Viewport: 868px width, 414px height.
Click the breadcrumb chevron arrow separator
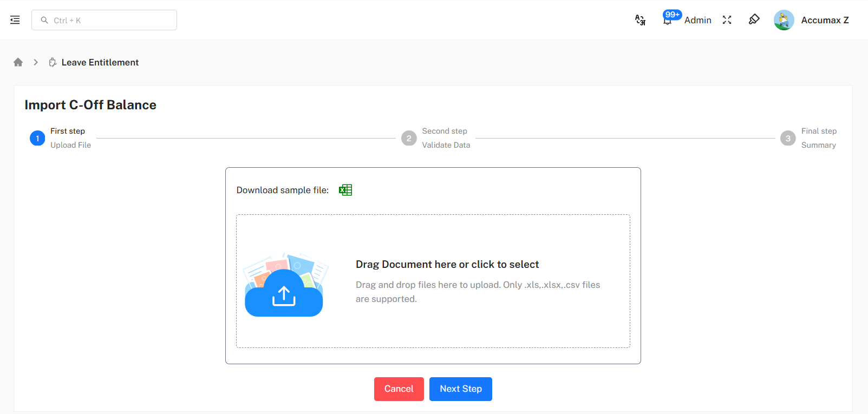coord(36,62)
